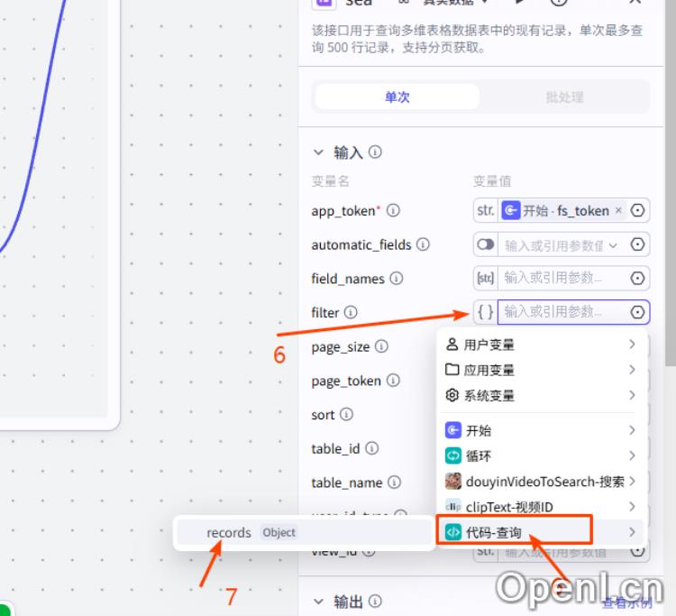Screen dimensions: 676x616
Task: Click the 开始 start node icon
Action: click(x=453, y=430)
